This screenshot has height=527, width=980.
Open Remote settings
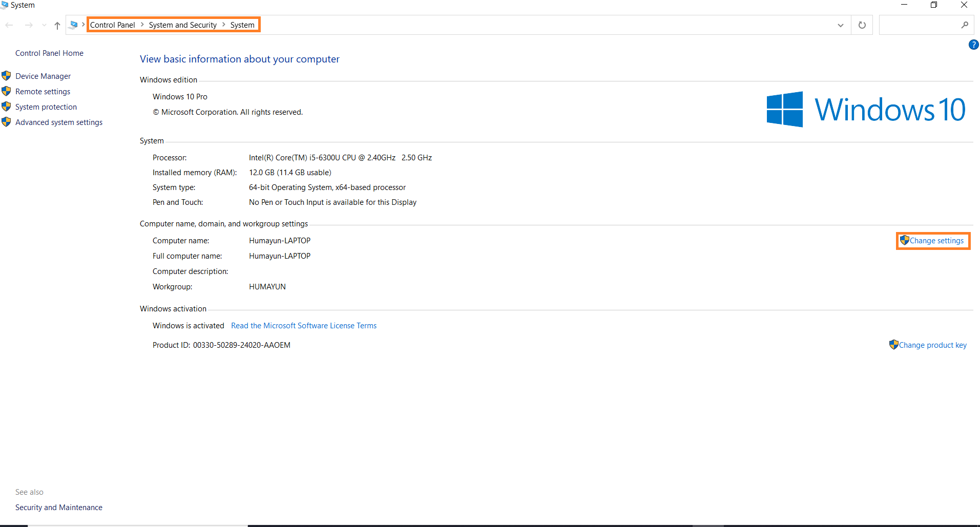click(x=43, y=92)
